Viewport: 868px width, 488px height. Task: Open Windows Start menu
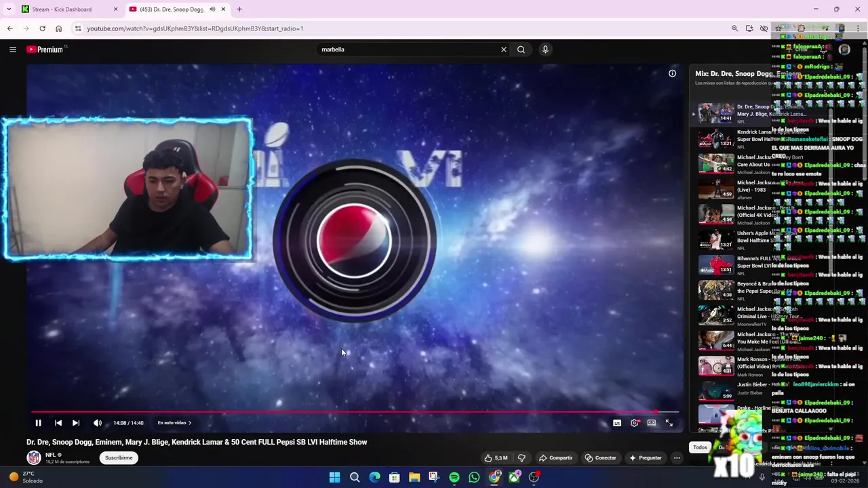334,478
